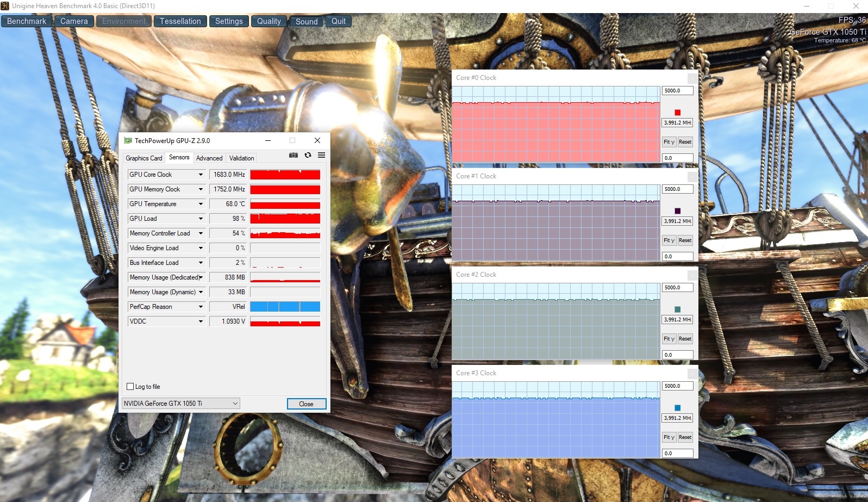Minimize the Unigine Heaven Benchmark window
The height and width of the screenshot is (502, 868).
(807, 6)
